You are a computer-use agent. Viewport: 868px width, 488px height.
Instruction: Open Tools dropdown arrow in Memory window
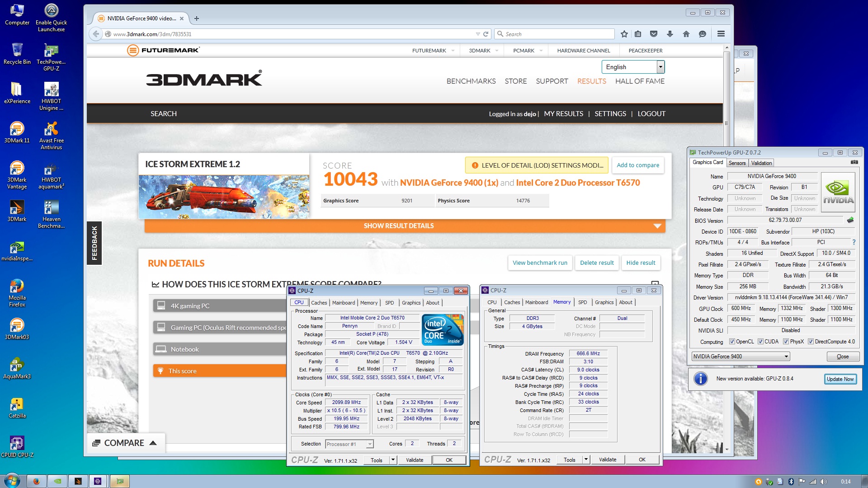pos(586,460)
